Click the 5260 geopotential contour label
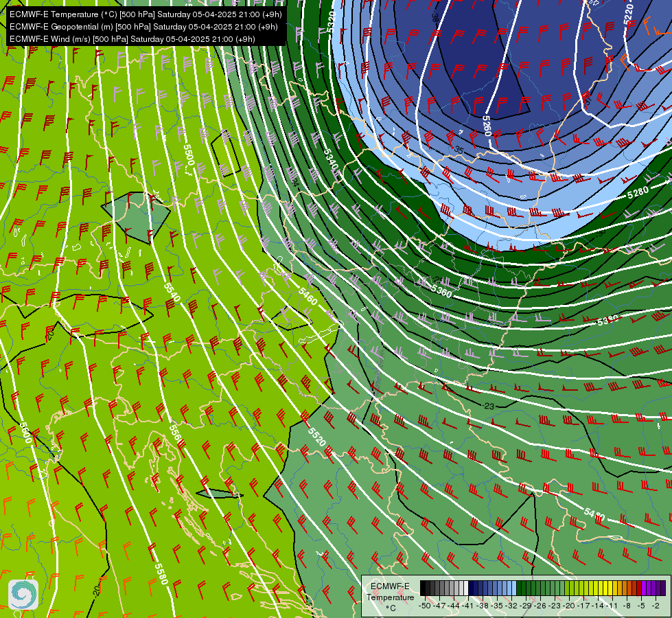Viewport: 672px width, 618px height. tap(487, 126)
